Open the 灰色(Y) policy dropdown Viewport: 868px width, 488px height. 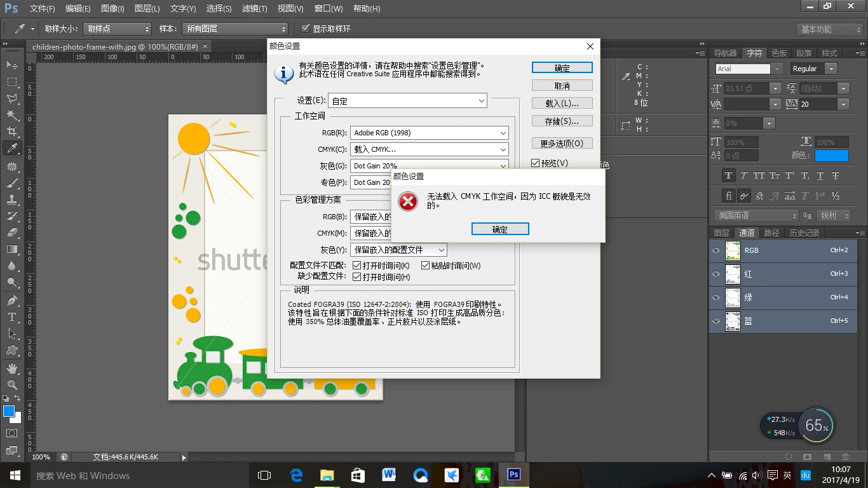(x=399, y=250)
